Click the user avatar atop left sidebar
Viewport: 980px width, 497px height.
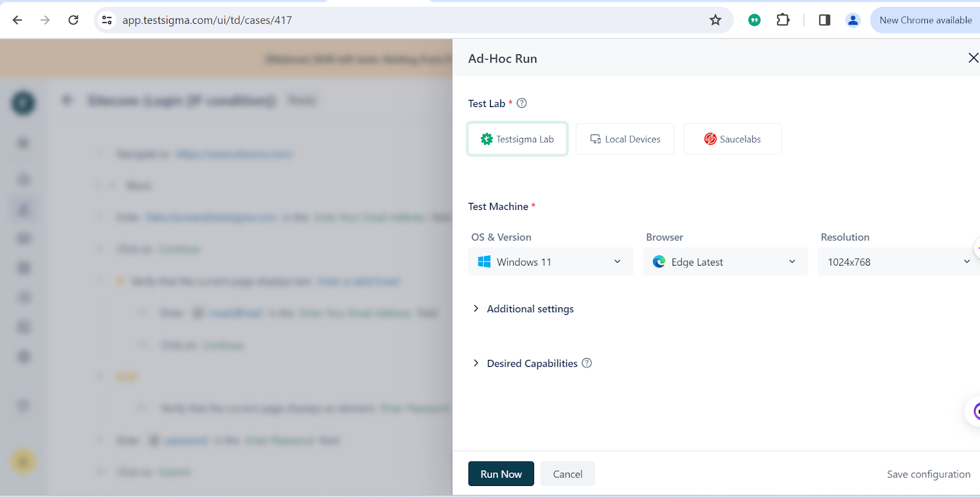(23, 103)
